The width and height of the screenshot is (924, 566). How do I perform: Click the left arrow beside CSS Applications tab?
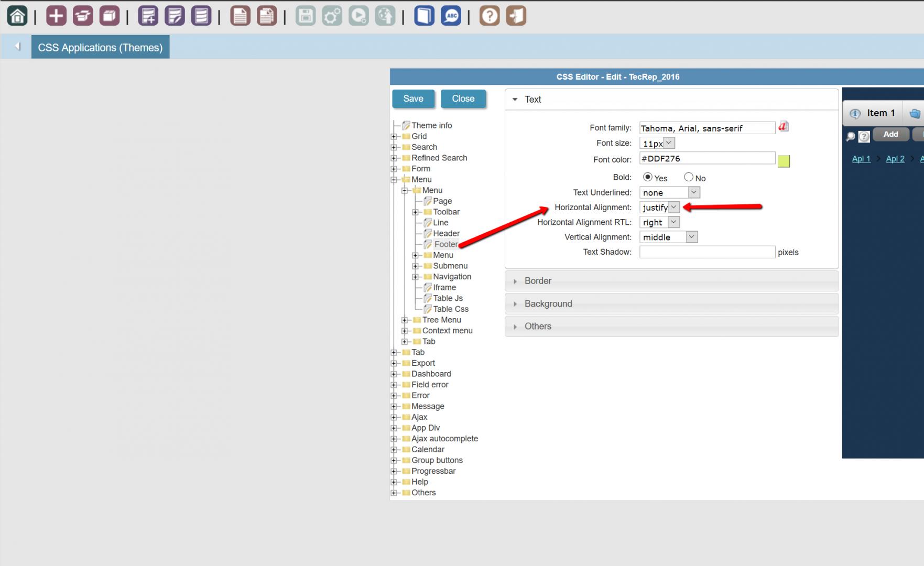pos(17,47)
